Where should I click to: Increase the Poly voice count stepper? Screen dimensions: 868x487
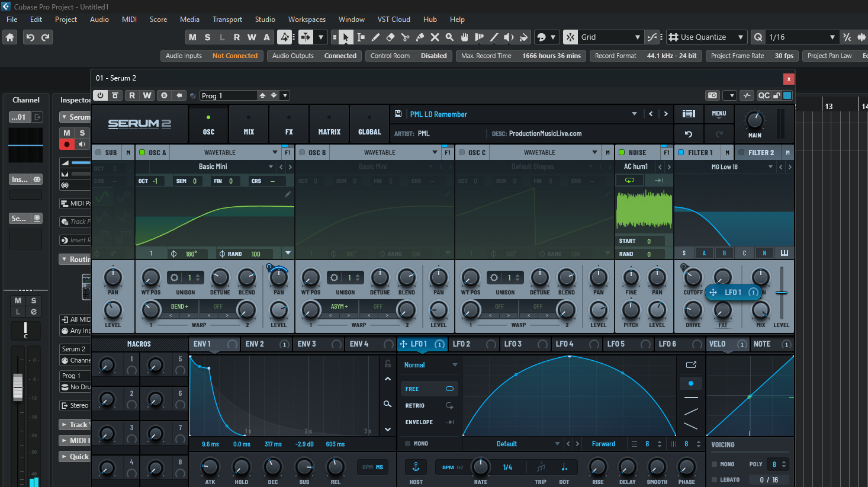click(x=784, y=462)
